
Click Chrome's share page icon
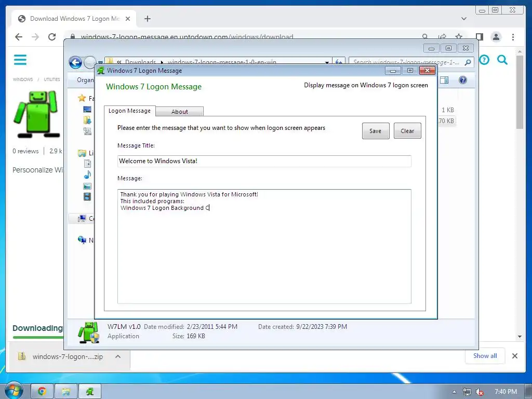[442, 36]
